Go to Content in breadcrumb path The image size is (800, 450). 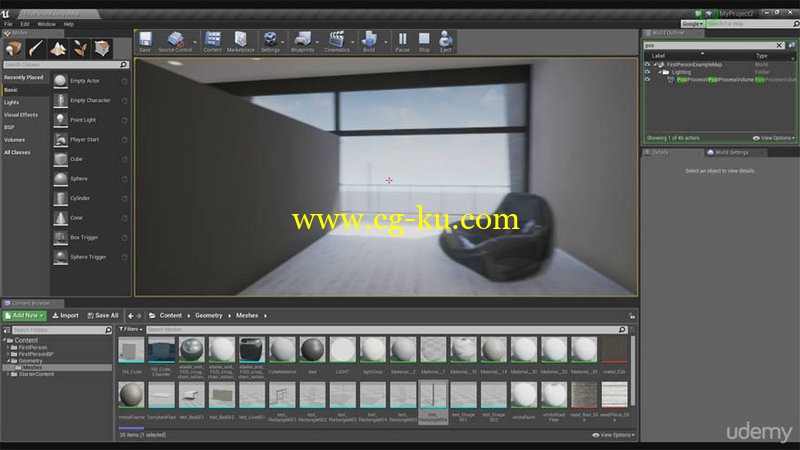(x=170, y=316)
